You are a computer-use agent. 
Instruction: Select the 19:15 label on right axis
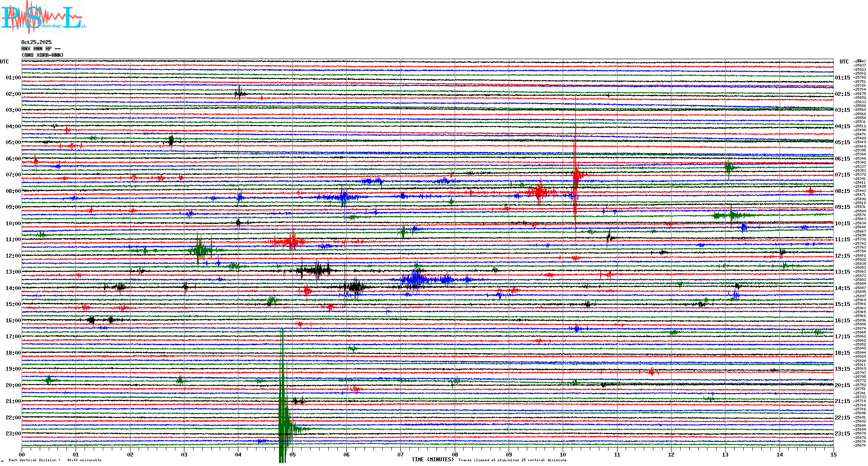(x=842, y=369)
